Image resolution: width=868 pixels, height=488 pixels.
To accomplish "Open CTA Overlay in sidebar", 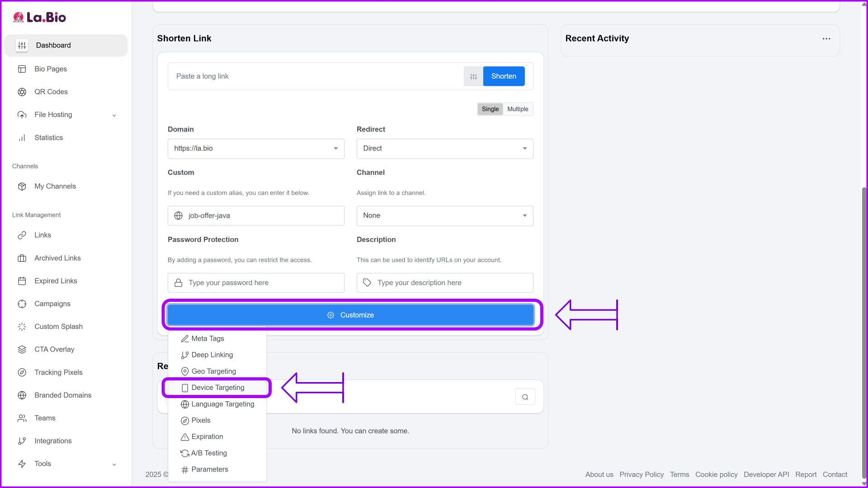I will (x=54, y=349).
